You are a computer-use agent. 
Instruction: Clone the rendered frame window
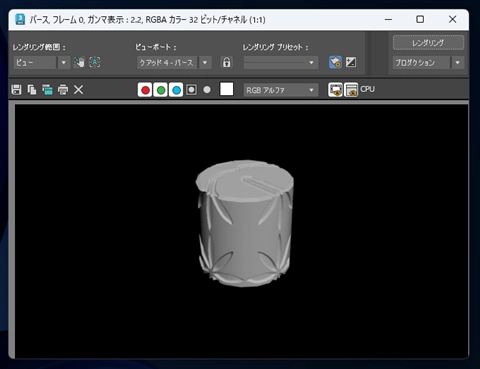47,90
